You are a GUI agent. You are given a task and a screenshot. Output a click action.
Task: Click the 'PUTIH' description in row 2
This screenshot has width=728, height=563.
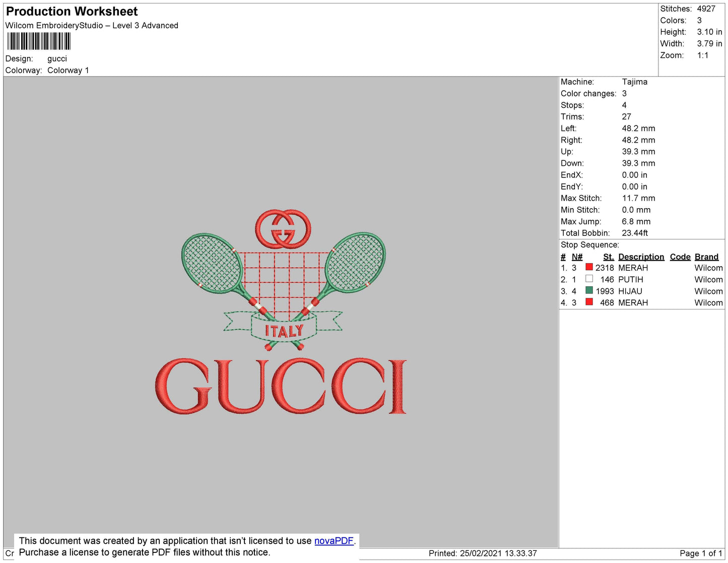631,279
